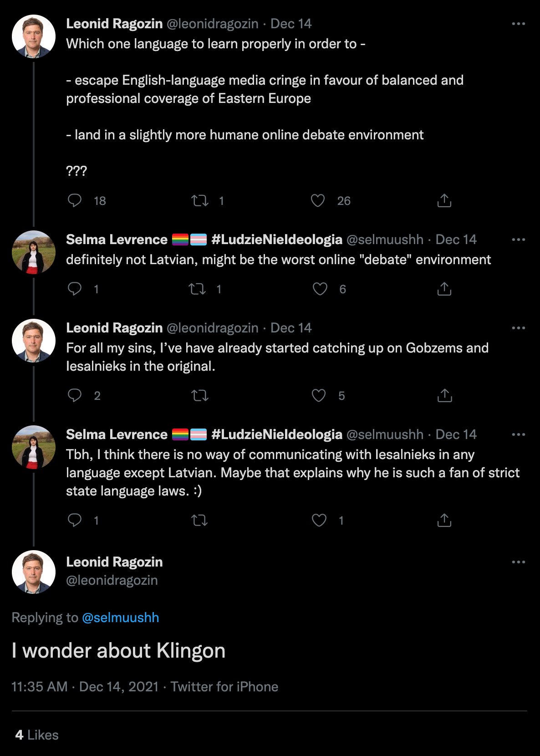Open the Twitter for iPhone source link
This screenshot has height=756, width=540.
coord(224,687)
